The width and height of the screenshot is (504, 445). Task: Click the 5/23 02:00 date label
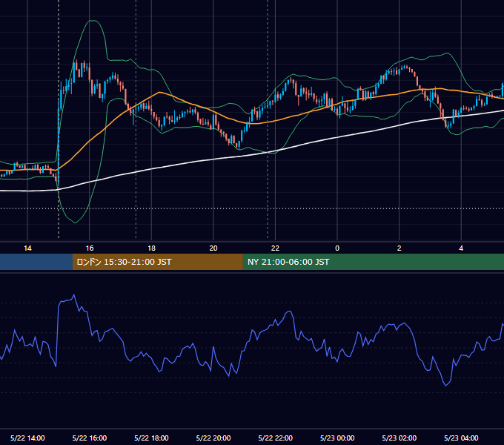click(399, 438)
